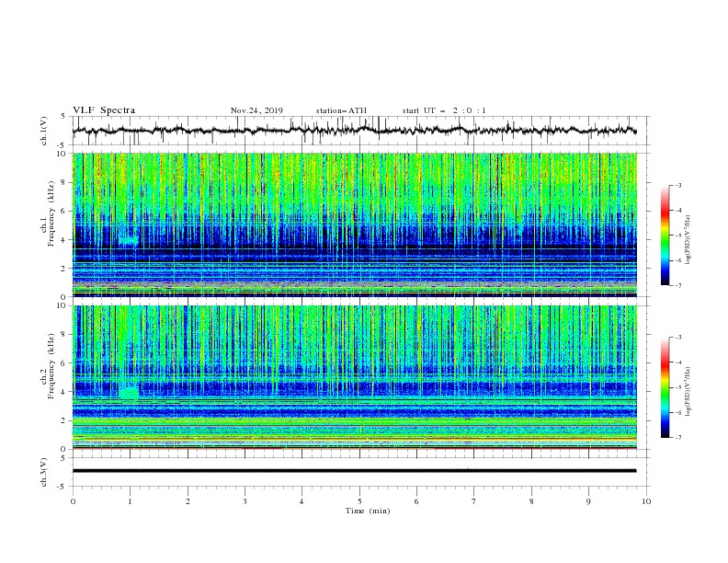Click the "ch.1(V)" waveform axis label
This screenshot has width=728, height=563.
tap(44, 131)
